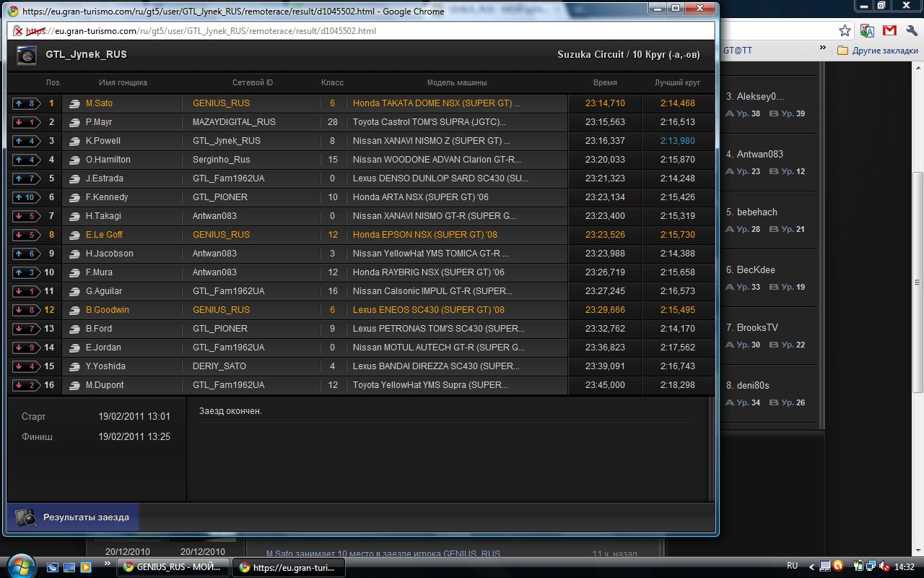Open the race results camera icon
The height and width of the screenshot is (578, 924).
click(26, 517)
